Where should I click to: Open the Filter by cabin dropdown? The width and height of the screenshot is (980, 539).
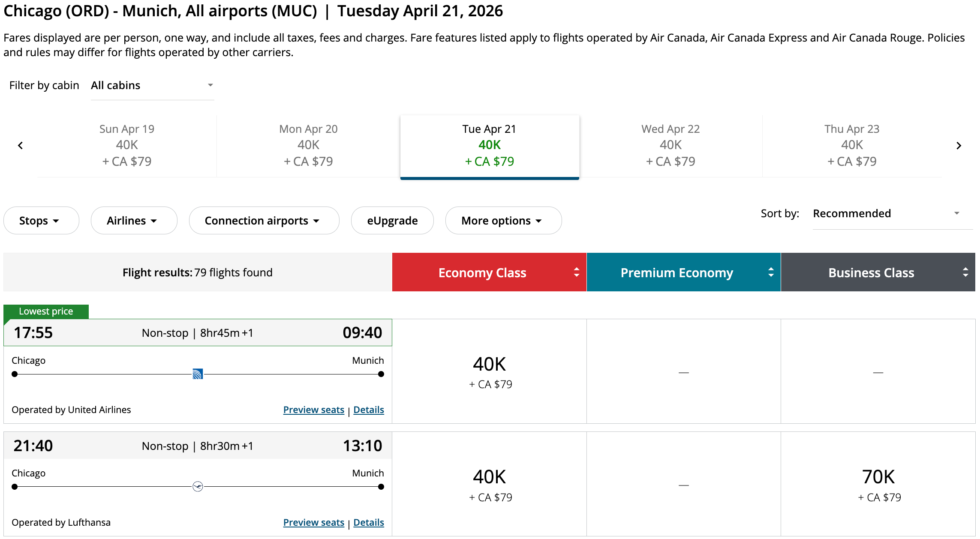(x=152, y=86)
